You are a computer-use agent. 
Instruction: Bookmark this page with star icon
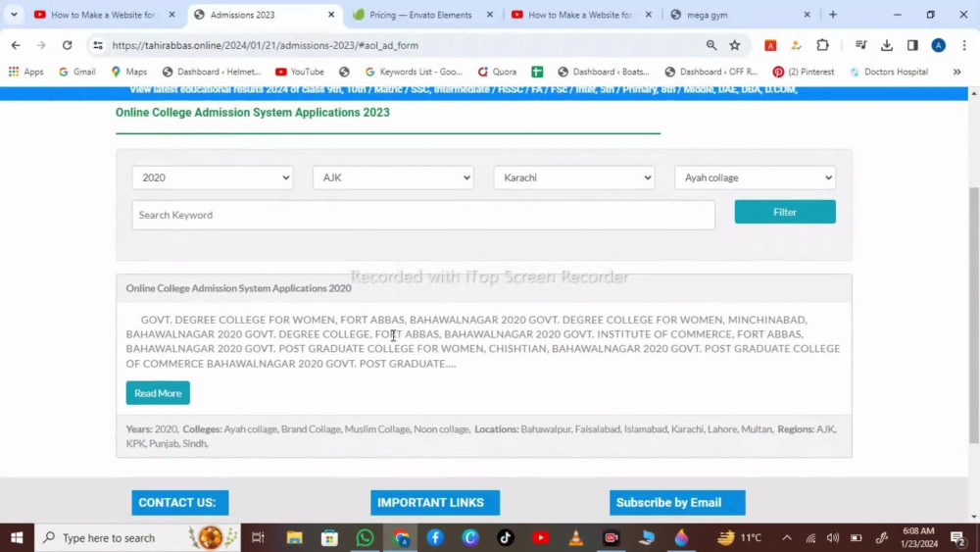pyautogui.click(x=735, y=45)
